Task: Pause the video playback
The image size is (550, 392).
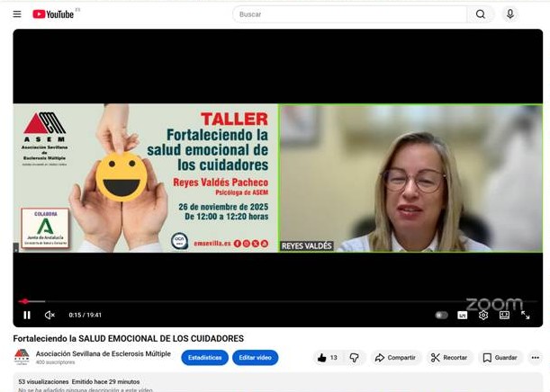Action: pyautogui.click(x=27, y=315)
